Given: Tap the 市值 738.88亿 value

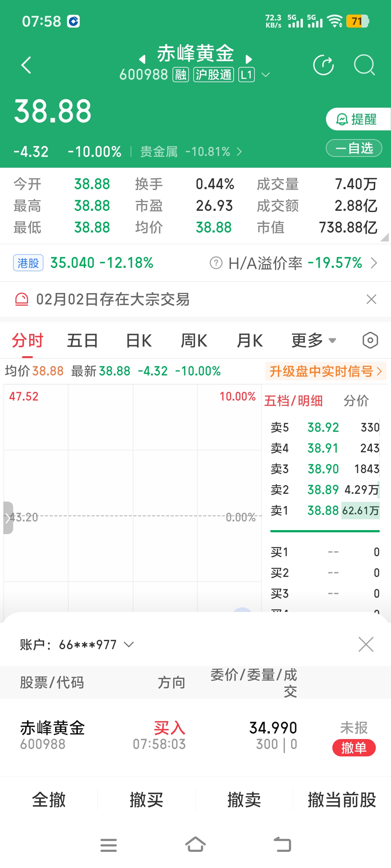Looking at the screenshot, I should pos(348,228).
